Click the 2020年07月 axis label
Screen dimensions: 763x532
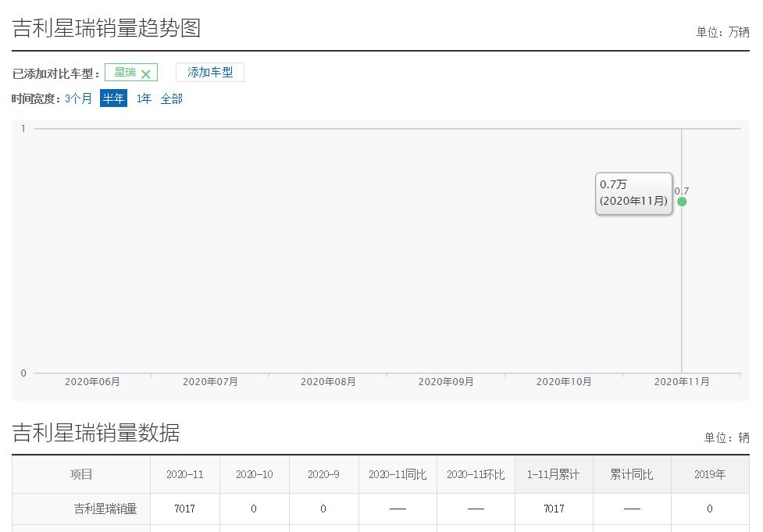[x=210, y=381]
